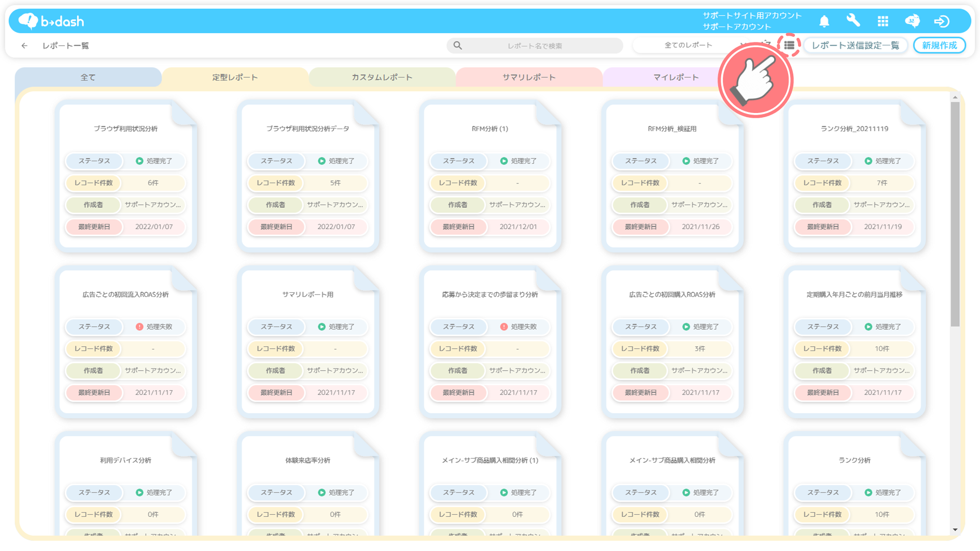Open レポート送信設定一覧
The image size is (980, 551).
tap(855, 46)
